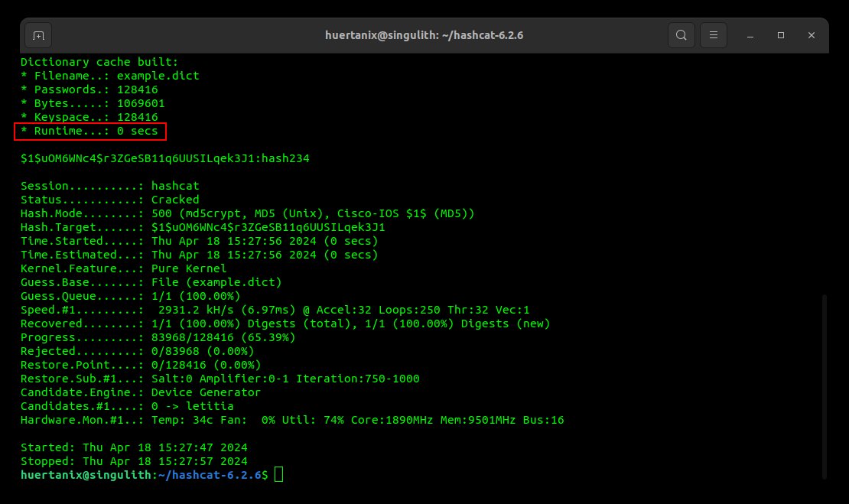Click the Guess.Queue 1/1 (100.00%) line

[x=131, y=296]
